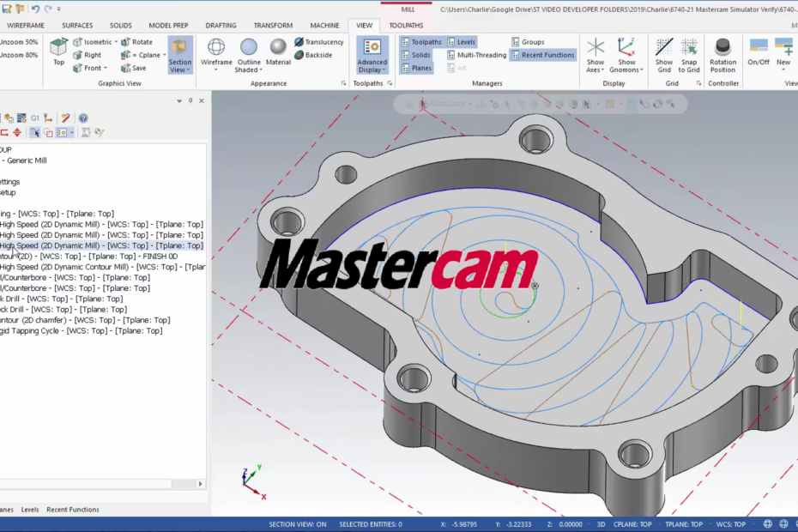This screenshot has width=798, height=532.
Task: Open the Toolpaths group dialog launcher
Action: (390, 83)
